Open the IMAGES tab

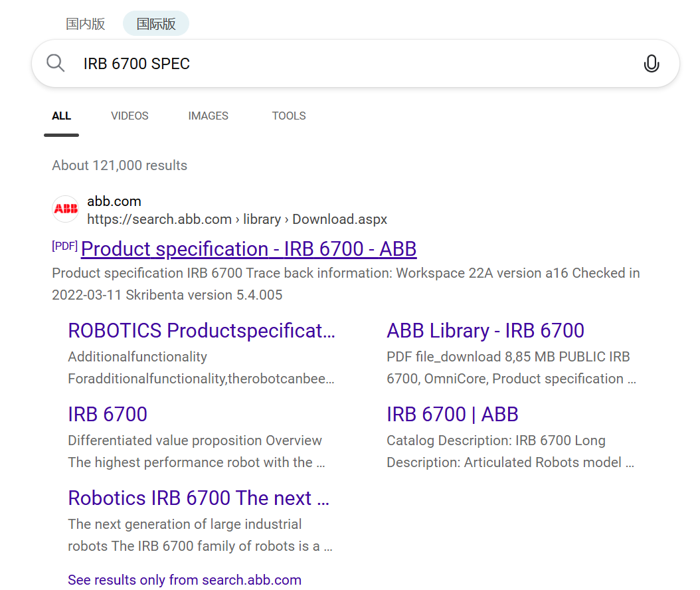coord(208,116)
